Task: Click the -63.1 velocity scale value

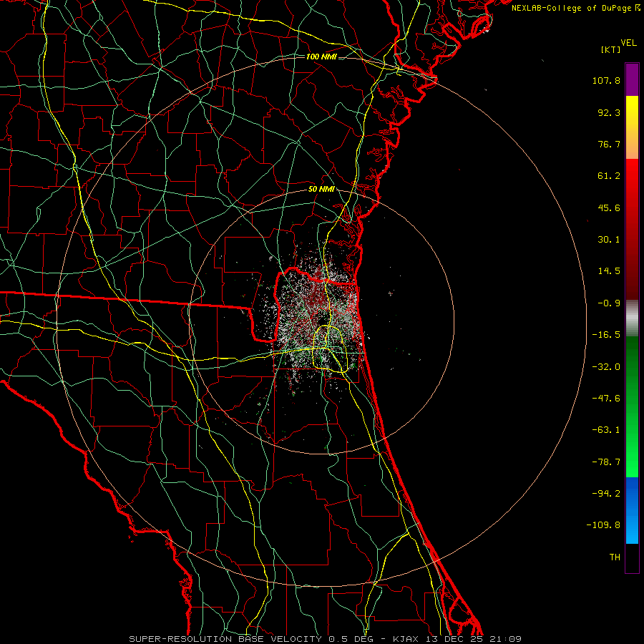Action: coord(606,430)
